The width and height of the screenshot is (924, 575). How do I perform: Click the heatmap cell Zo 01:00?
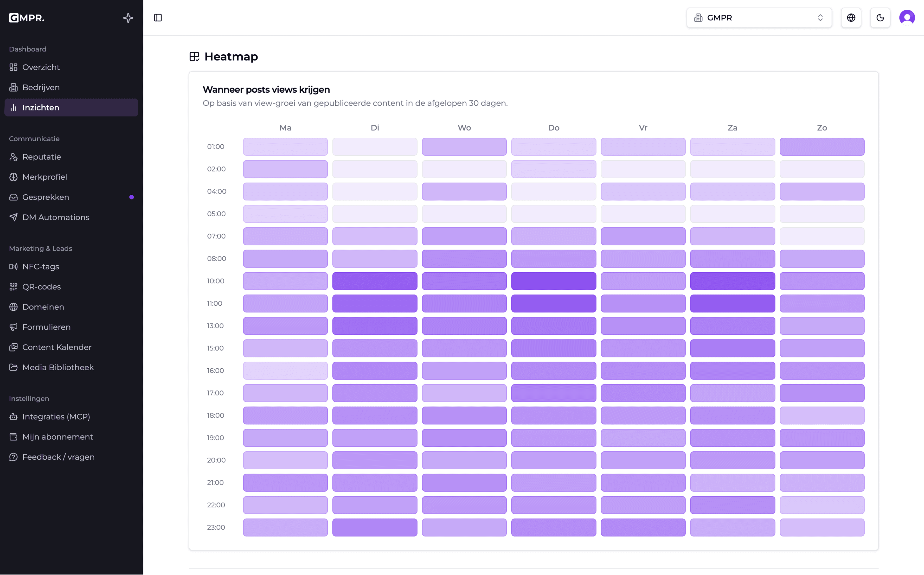coord(822,147)
